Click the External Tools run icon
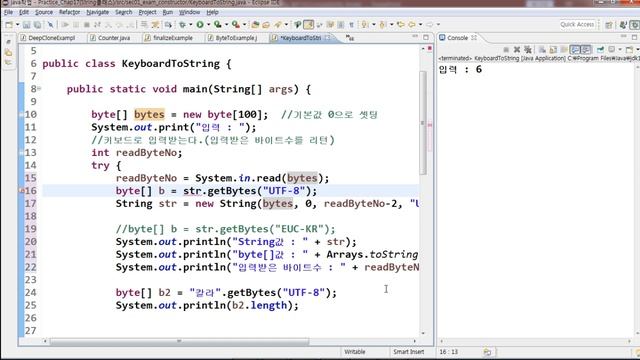Image resolution: width=640 pixels, height=360 pixels. (x=236, y=24)
